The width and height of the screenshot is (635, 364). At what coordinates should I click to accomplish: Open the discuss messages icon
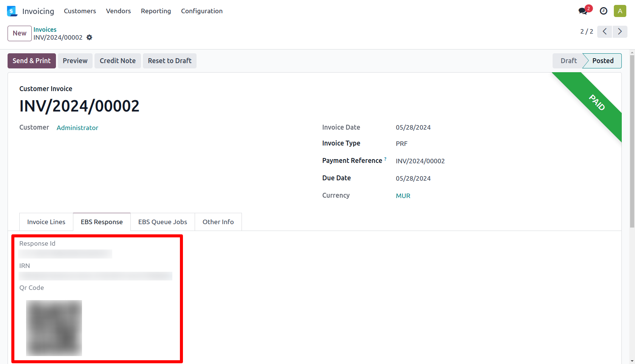(x=583, y=11)
